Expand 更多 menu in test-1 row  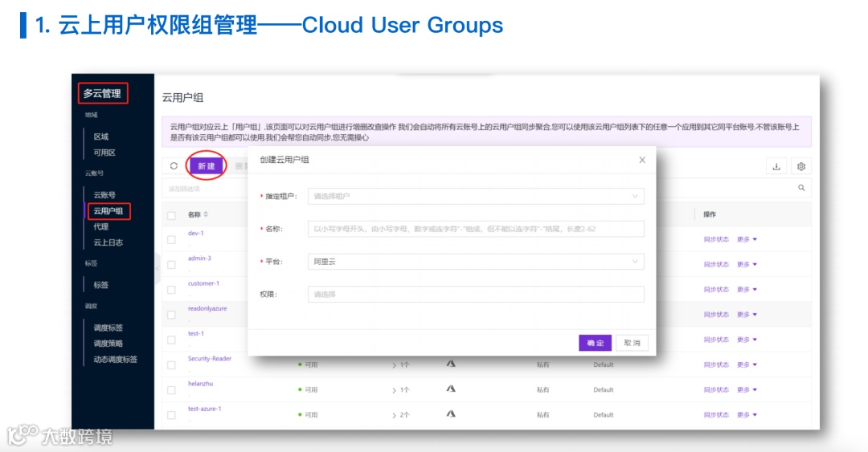[x=747, y=340]
